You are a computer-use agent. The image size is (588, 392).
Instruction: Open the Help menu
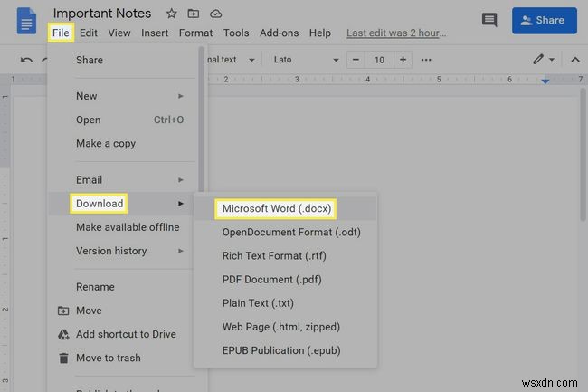(x=320, y=33)
